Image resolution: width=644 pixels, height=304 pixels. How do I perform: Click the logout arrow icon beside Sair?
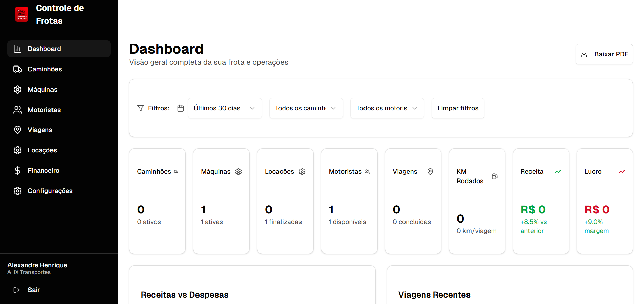17,290
